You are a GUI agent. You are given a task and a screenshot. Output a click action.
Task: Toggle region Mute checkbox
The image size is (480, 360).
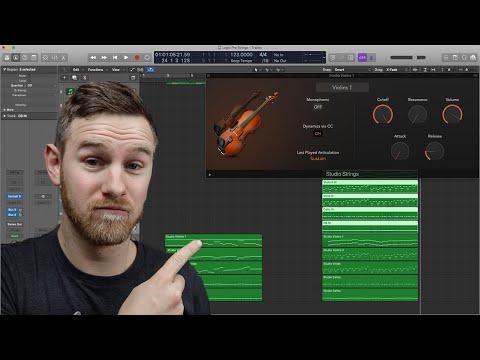click(30, 76)
